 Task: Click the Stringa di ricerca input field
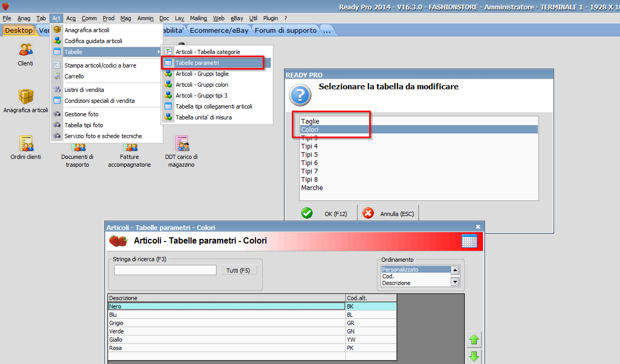click(165, 270)
